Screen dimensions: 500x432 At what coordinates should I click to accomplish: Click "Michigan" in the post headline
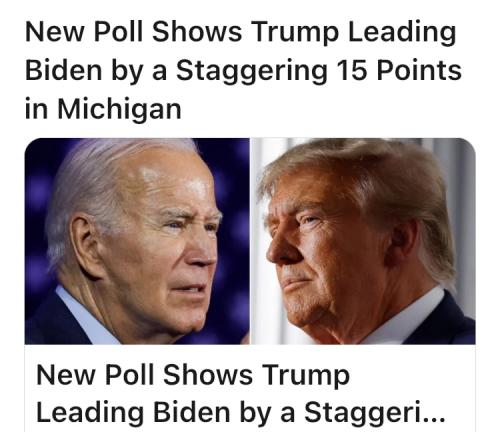119,109
